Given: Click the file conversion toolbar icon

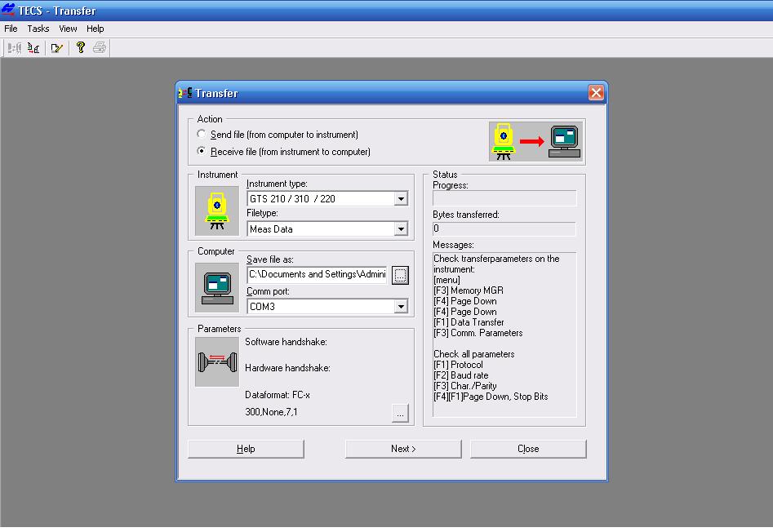Looking at the screenshot, I should pyautogui.click(x=33, y=48).
